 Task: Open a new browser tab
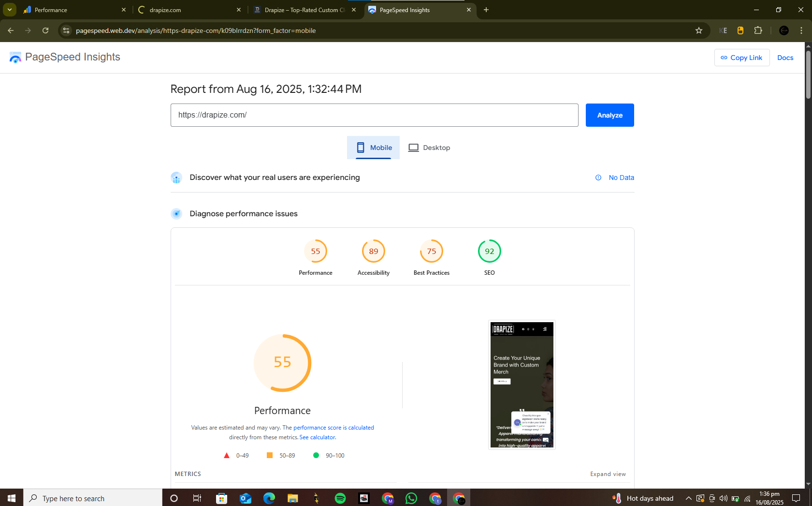click(x=486, y=10)
